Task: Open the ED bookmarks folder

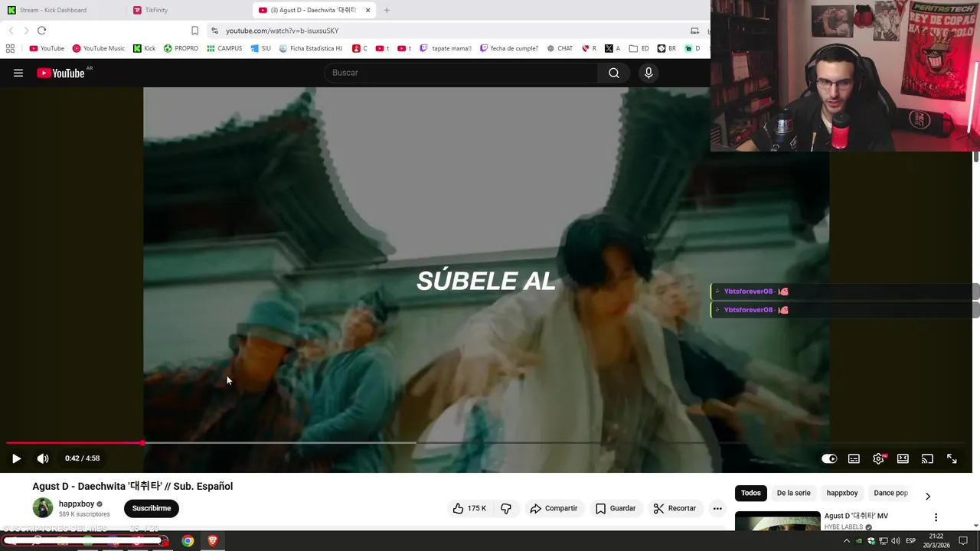Action: click(x=639, y=48)
